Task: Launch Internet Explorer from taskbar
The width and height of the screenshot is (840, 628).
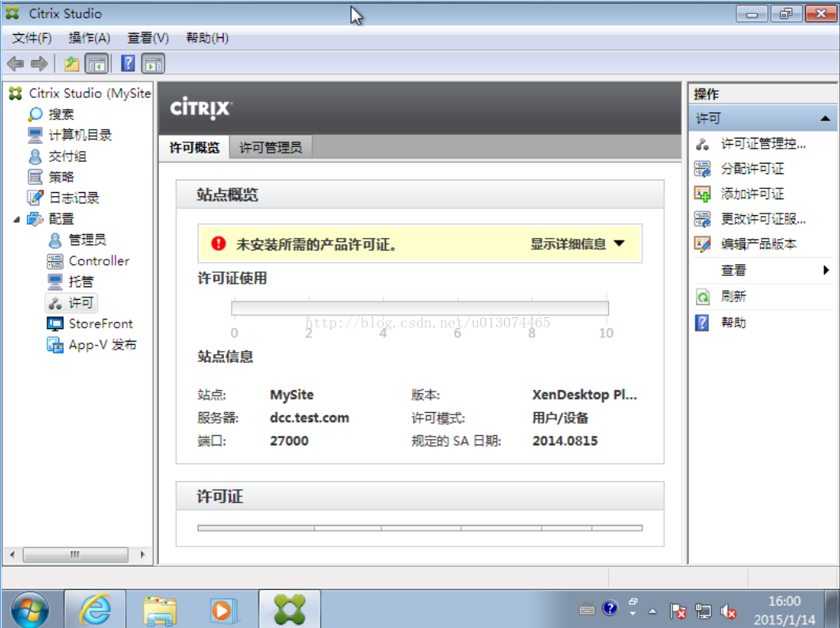Action: 94,609
